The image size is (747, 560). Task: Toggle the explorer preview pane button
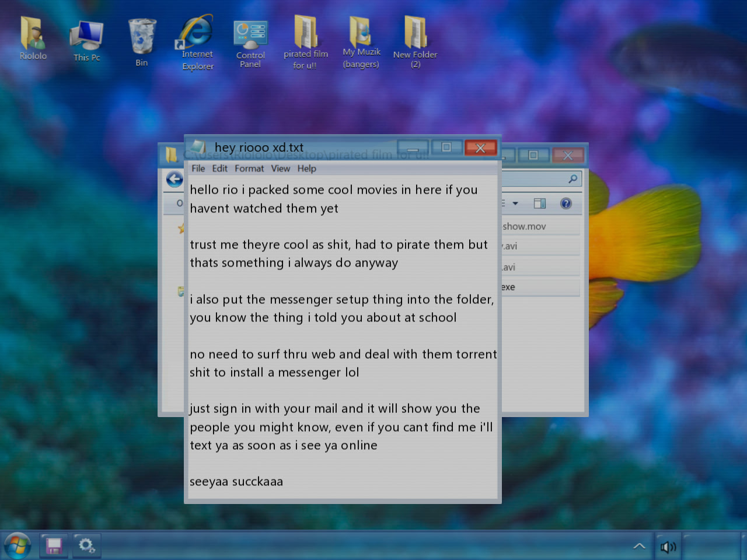click(540, 204)
